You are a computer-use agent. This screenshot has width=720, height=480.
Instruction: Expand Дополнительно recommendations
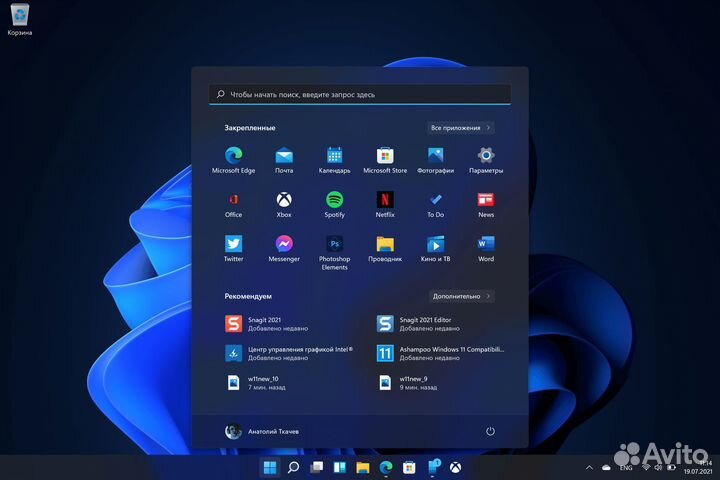461,296
